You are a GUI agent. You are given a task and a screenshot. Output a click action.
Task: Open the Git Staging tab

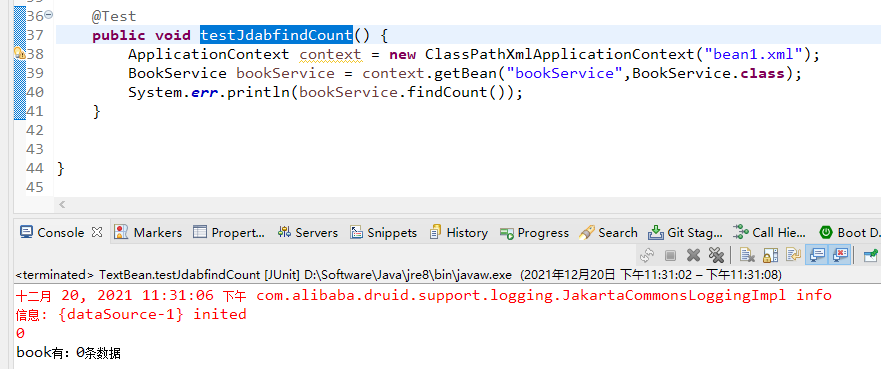click(x=685, y=233)
